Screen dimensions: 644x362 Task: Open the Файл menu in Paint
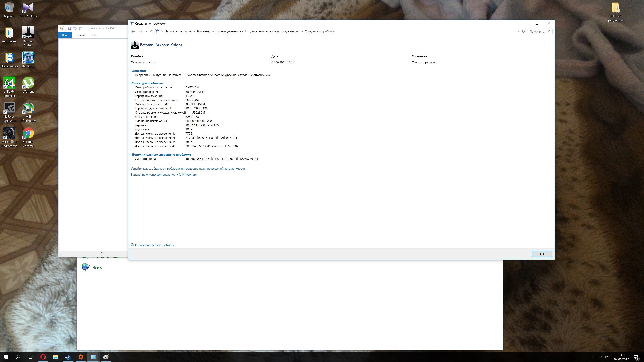[x=65, y=35]
